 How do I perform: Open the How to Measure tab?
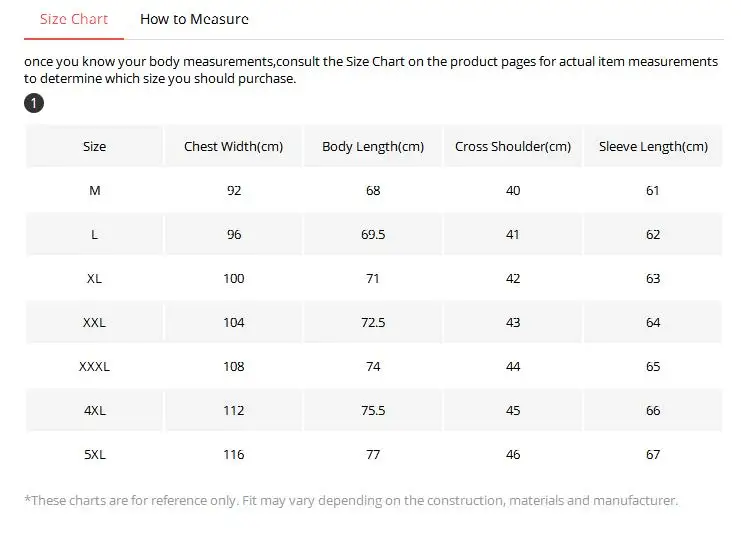(194, 19)
